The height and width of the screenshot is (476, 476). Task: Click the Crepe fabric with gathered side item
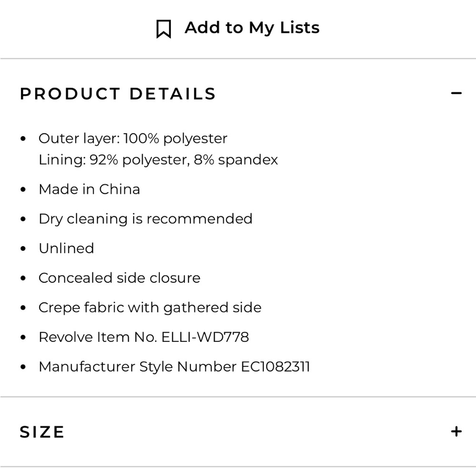(150, 307)
